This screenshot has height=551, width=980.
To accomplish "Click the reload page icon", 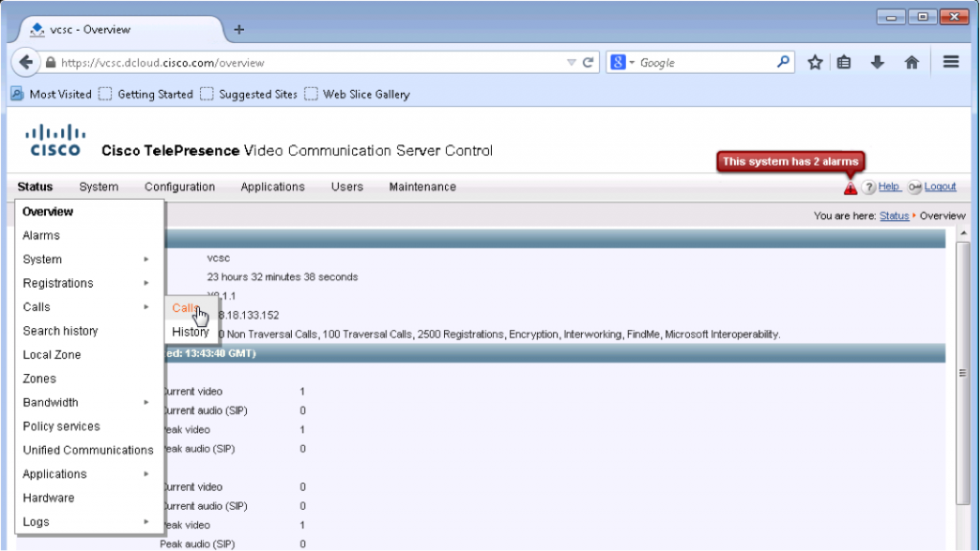I will (x=589, y=62).
